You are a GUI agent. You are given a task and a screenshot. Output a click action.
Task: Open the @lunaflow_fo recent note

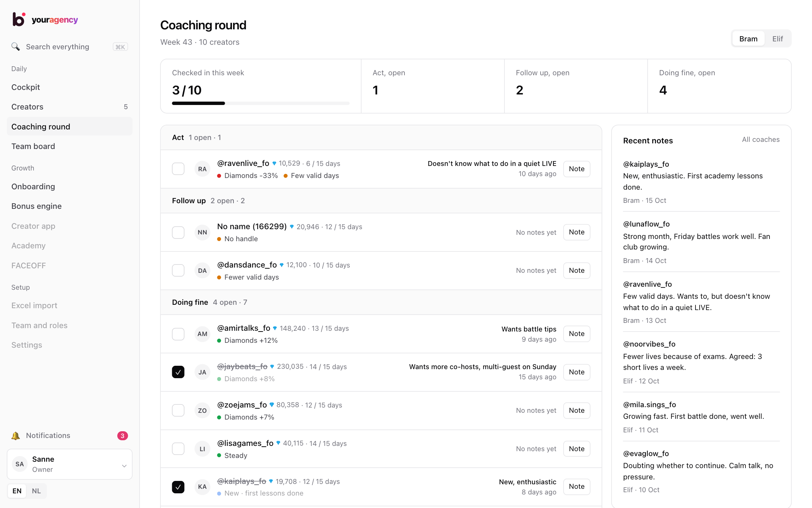point(701,242)
